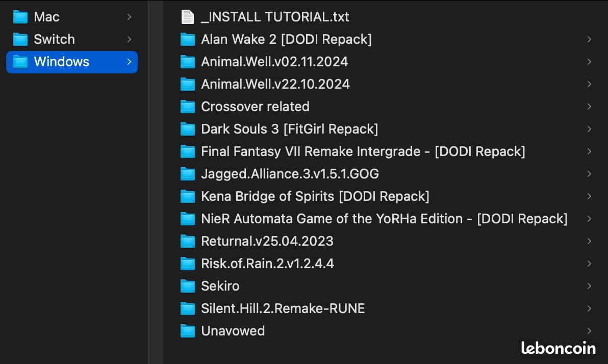Viewport: 608px width, 364px height.
Task: Select the "Mac" folder name
Action: click(x=46, y=17)
